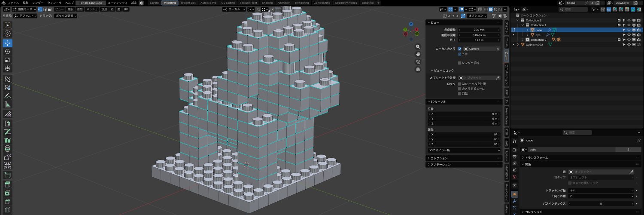Image resolution: width=644 pixels, height=215 pixels.
Task: Select the Transform tool in the left toolbar
Action: [x=8, y=68]
